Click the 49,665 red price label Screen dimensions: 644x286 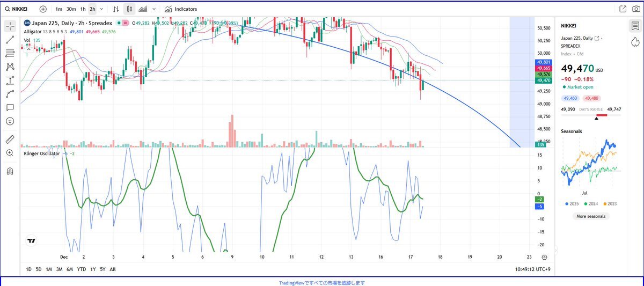(544, 68)
